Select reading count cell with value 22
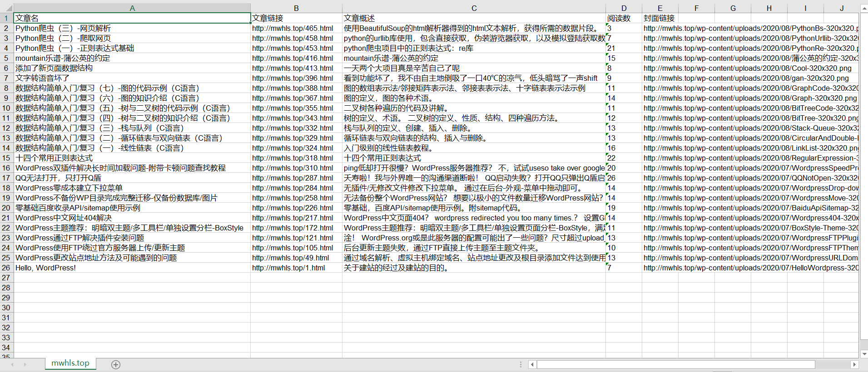 (624, 158)
